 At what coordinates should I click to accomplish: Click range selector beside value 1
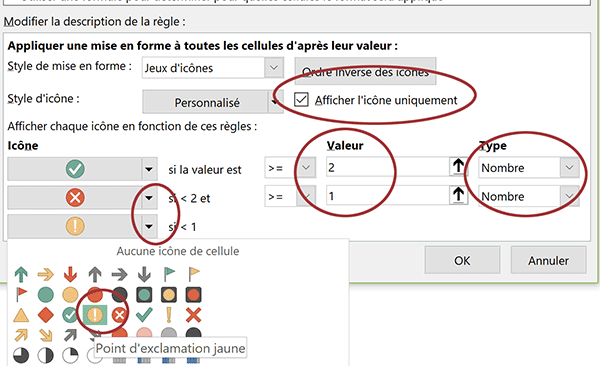(x=458, y=196)
